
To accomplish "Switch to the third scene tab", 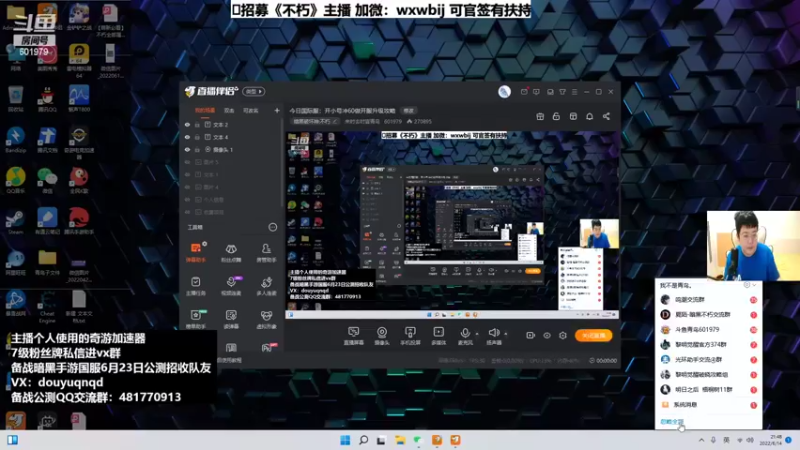I will pos(251,110).
